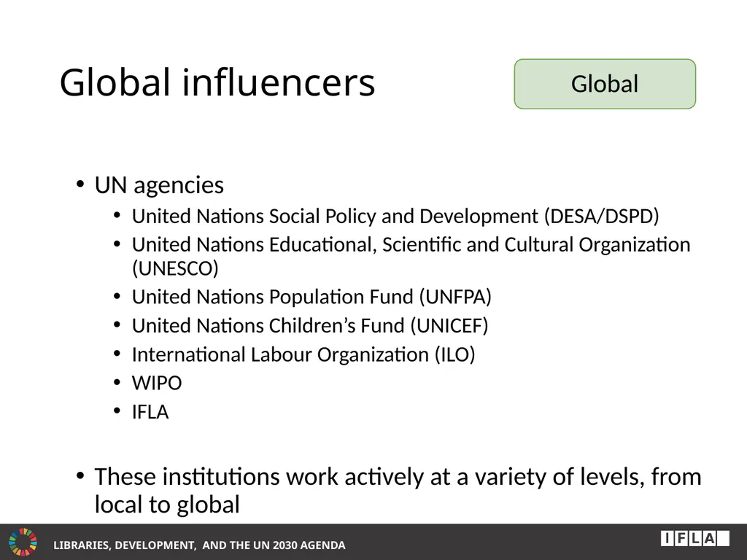The width and height of the screenshot is (747, 560).
Task: Click the WIPO bullet item
Action: point(157,384)
